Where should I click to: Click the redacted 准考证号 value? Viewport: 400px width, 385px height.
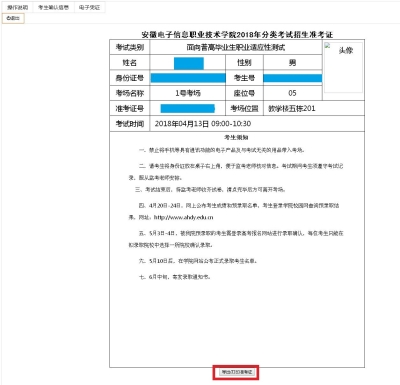tap(188, 108)
